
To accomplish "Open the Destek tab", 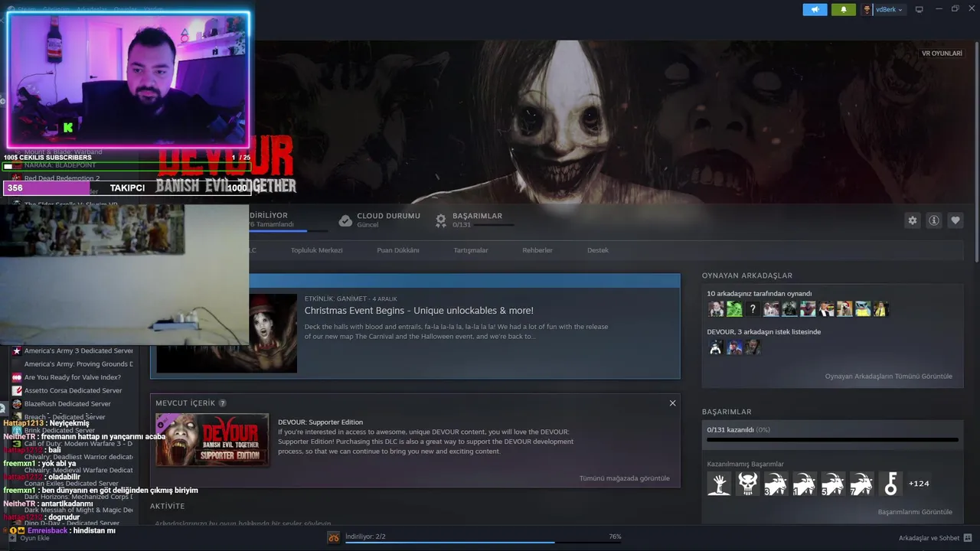I will point(598,250).
